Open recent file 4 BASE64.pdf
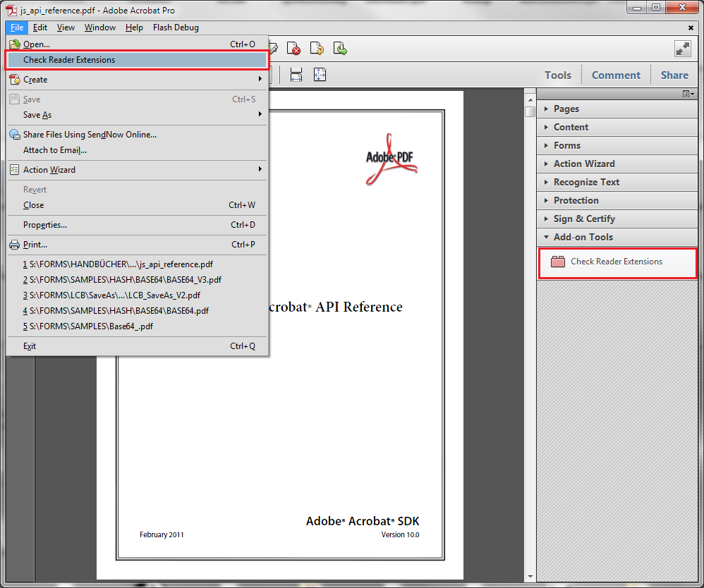 [138, 311]
